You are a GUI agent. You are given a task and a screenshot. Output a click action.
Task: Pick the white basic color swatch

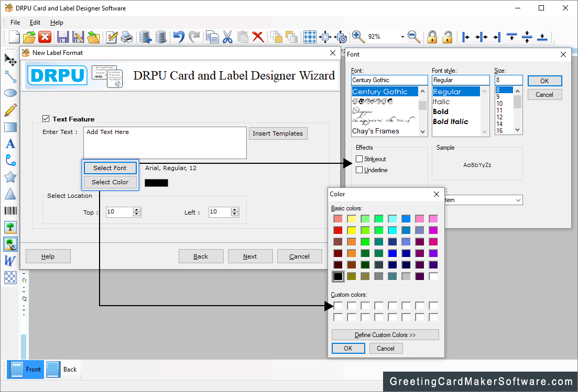click(433, 276)
